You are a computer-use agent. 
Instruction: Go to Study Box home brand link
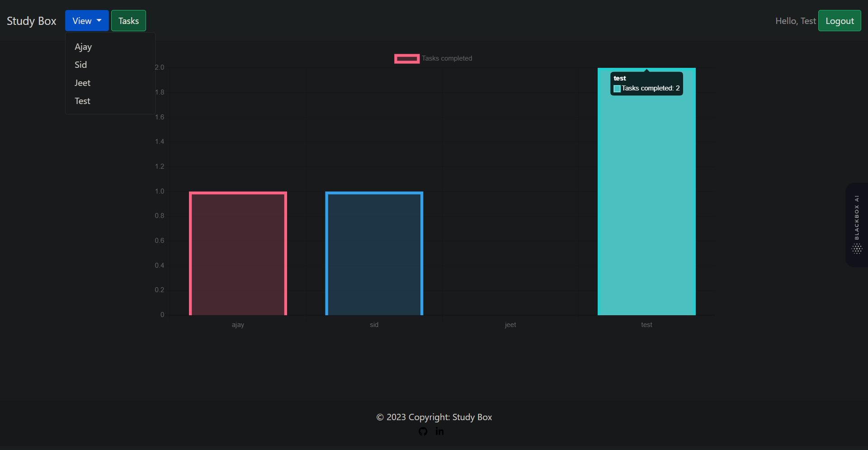32,21
